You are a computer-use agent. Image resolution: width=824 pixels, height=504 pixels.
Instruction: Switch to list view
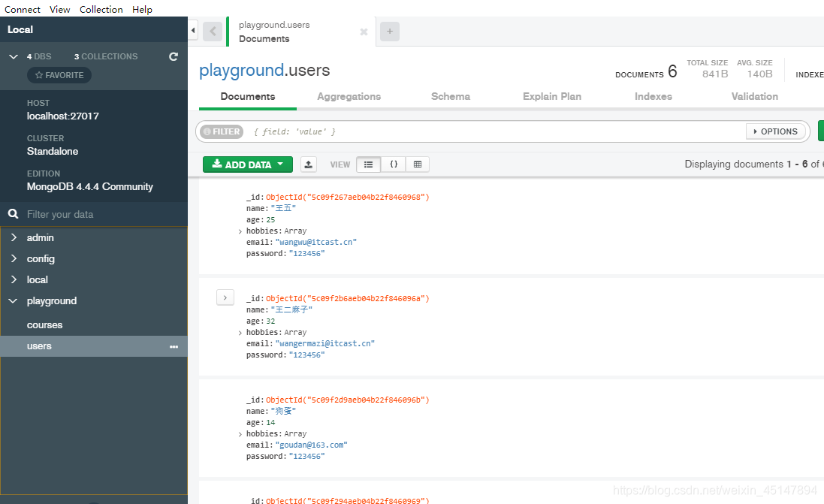pyautogui.click(x=368, y=164)
